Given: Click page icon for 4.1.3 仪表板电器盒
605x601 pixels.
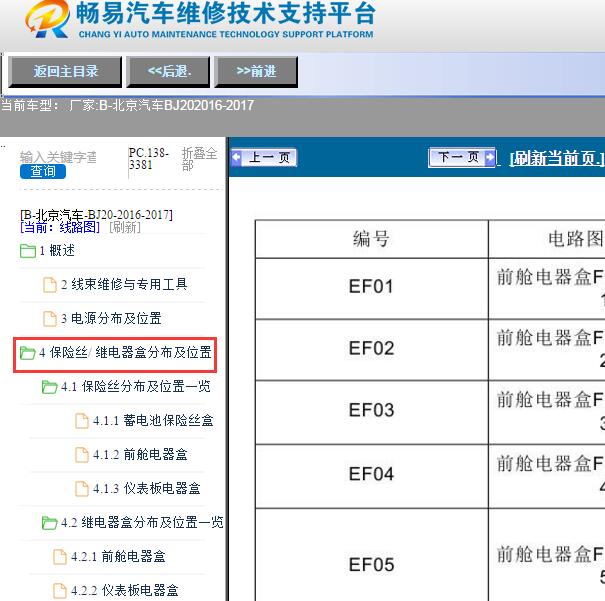Looking at the screenshot, I should pyautogui.click(x=82, y=489).
